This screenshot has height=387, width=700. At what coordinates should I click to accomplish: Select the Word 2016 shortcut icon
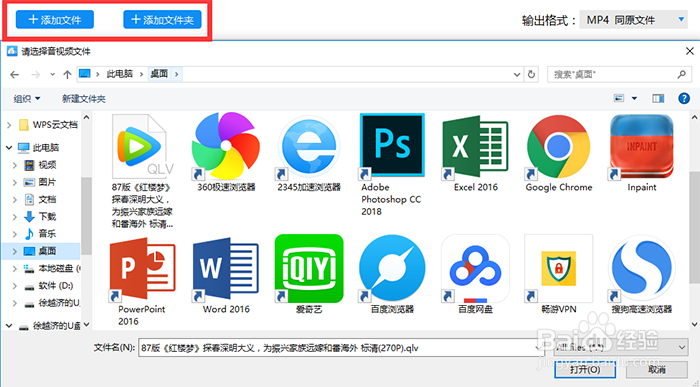pyautogui.click(x=226, y=275)
